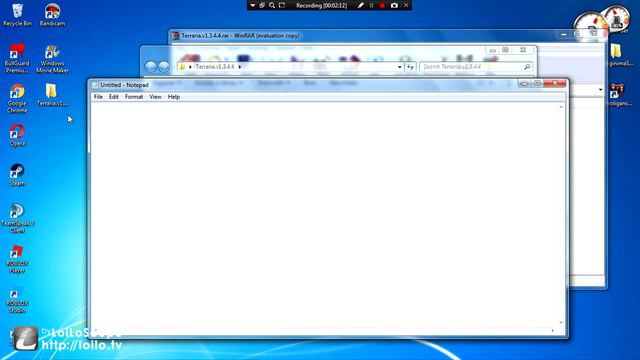Select the Windows Movie Maker shortcut
This screenshot has height=360, width=640.
[x=52, y=59]
